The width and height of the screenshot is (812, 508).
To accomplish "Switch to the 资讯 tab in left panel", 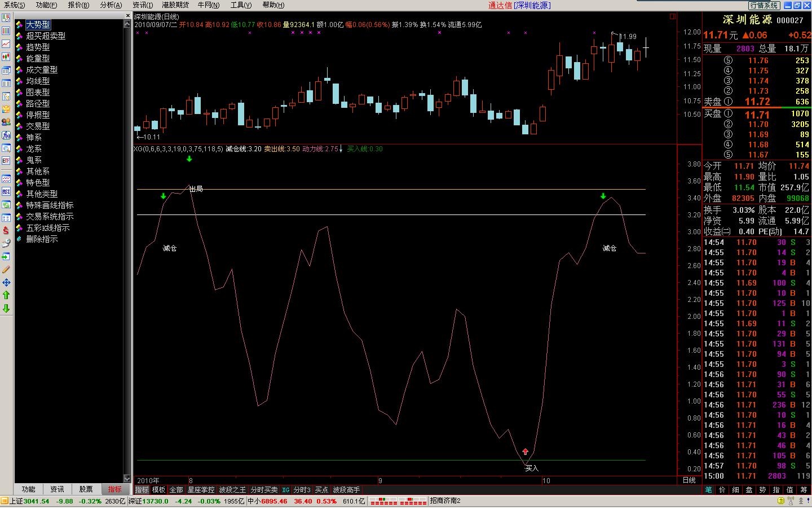I will pos(58,489).
